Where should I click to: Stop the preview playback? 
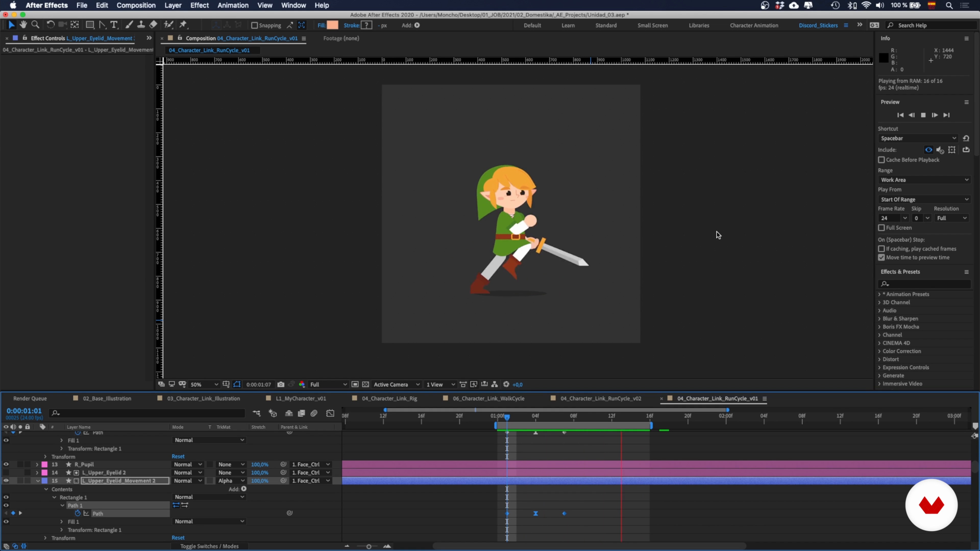pos(923,115)
